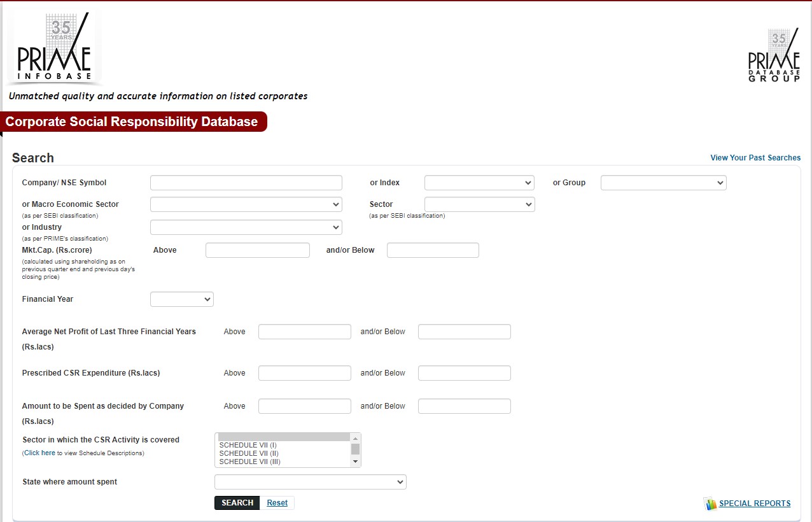Click the Prime Database Group logo

(774, 56)
